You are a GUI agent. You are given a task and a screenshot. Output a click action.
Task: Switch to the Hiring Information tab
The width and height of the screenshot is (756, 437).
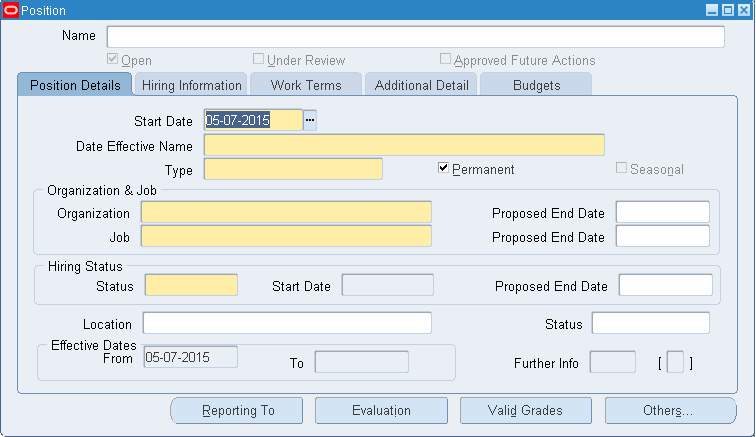191,85
